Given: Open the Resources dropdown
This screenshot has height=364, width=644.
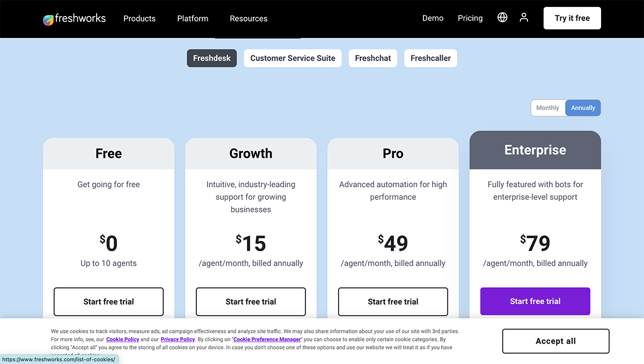Looking at the screenshot, I should (248, 18).
